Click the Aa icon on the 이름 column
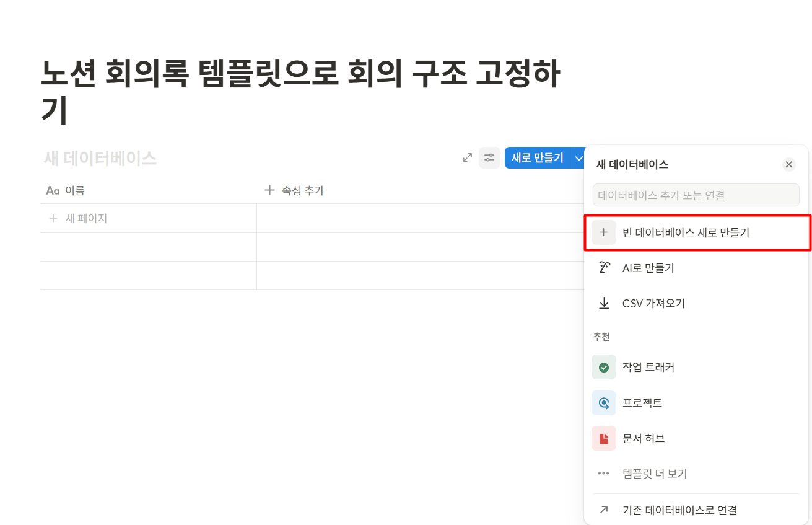The width and height of the screenshot is (812, 525). (52, 190)
